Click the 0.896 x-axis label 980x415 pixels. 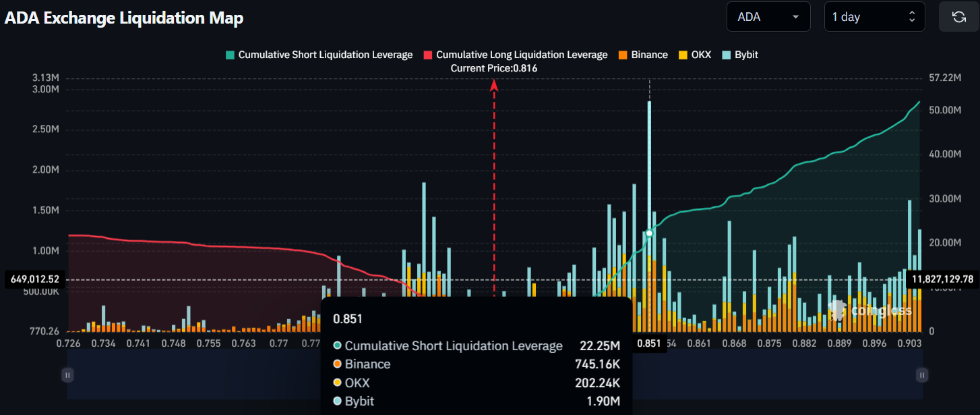(x=874, y=343)
